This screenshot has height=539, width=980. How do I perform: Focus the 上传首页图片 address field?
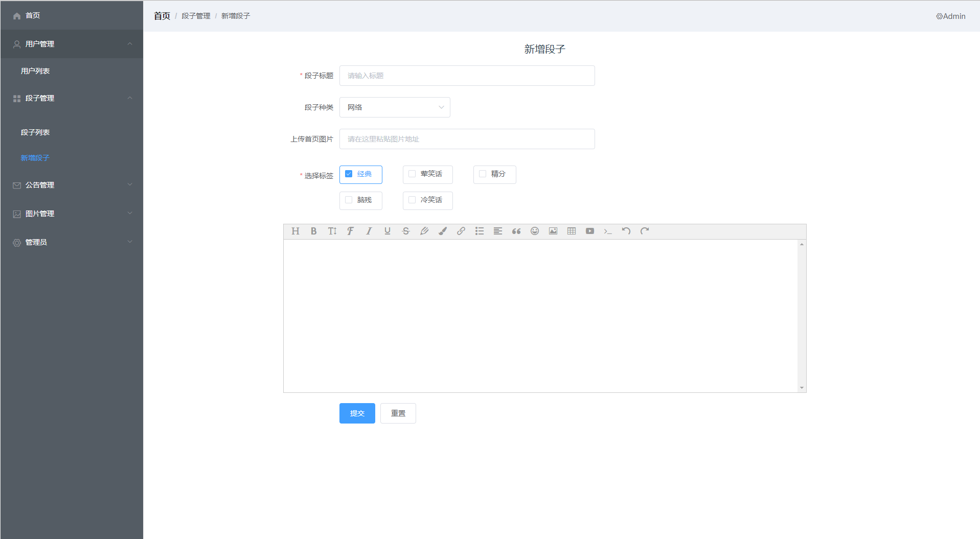[x=467, y=139]
